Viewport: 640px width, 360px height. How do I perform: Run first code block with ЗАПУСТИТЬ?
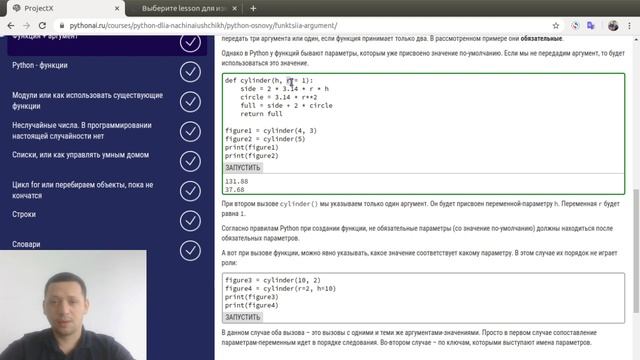coord(243,168)
